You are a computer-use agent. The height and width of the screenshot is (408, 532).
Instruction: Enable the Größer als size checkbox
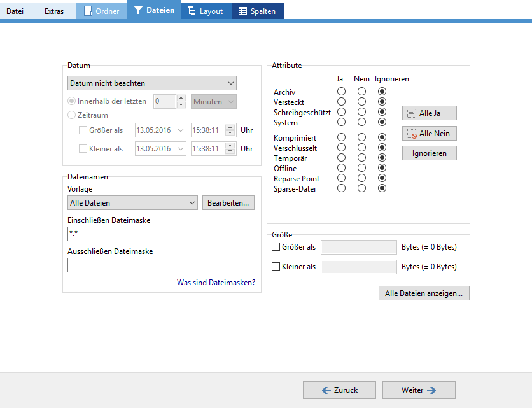(276, 247)
